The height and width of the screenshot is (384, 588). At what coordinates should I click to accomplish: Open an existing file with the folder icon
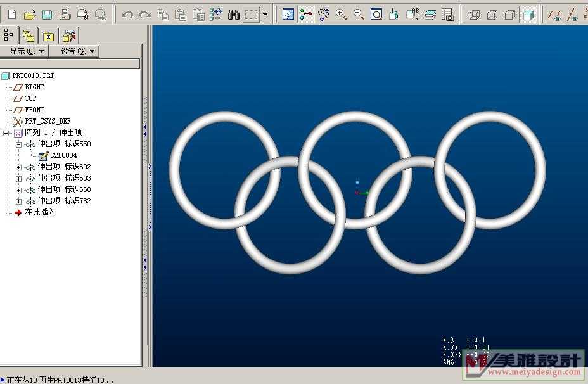tap(30, 15)
